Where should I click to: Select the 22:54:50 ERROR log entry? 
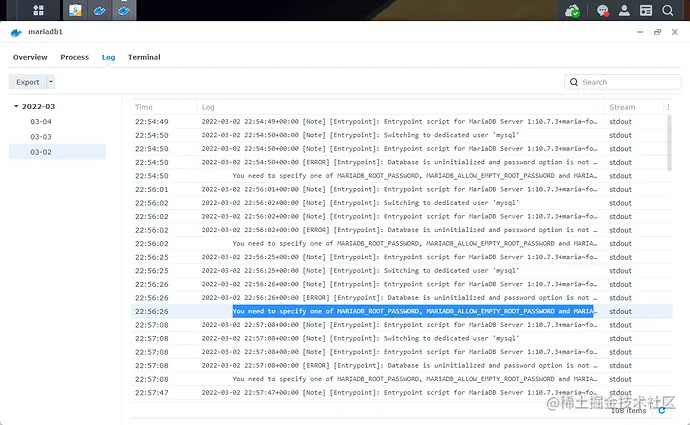(x=401, y=162)
